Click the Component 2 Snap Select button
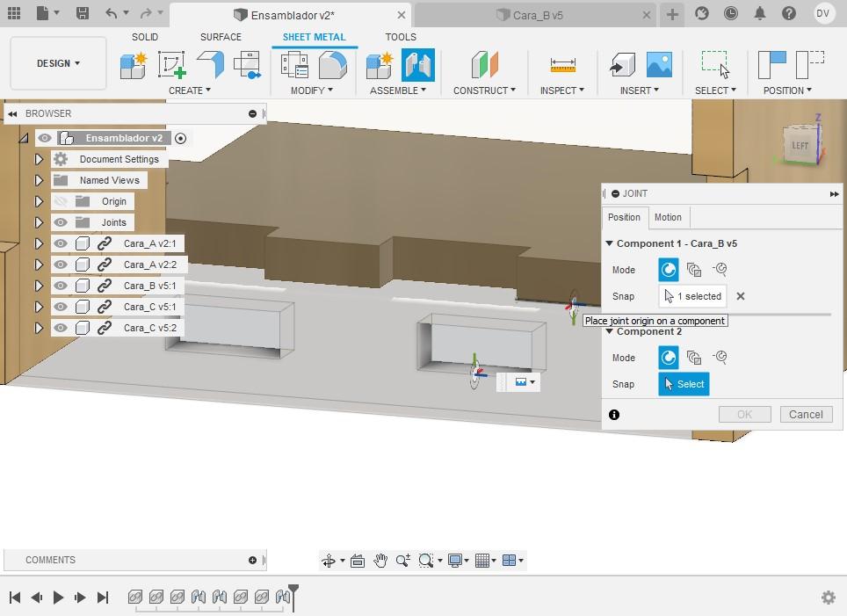This screenshot has height=616, width=847. click(x=684, y=384)
